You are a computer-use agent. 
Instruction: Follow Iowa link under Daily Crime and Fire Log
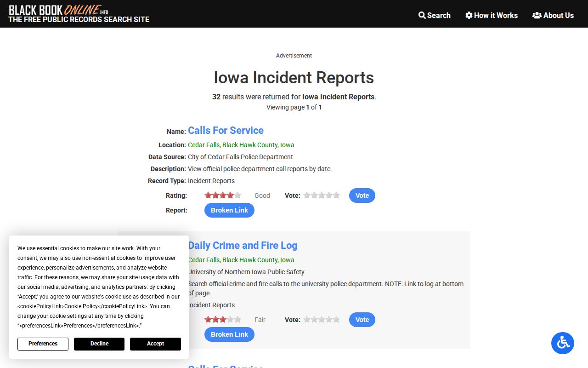pos(287,260)
